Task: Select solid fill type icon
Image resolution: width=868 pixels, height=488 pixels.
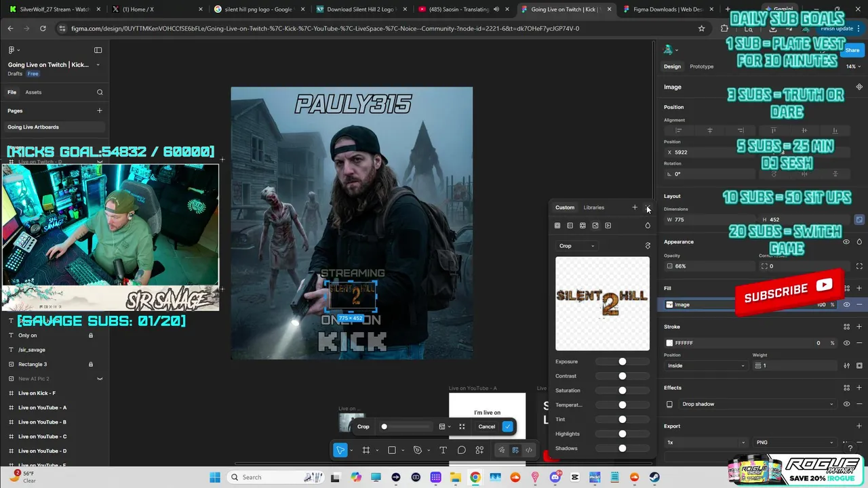Action: 557,226
